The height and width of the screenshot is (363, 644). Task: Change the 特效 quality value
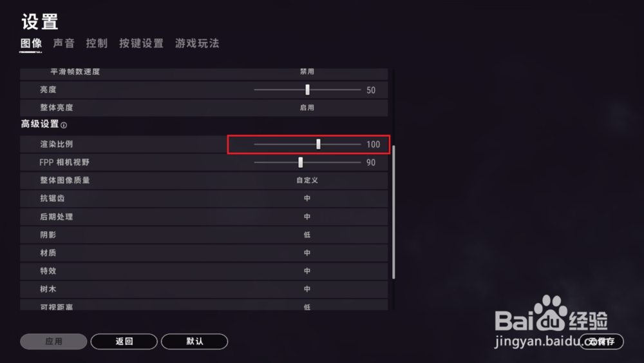[x=307, y=271]
